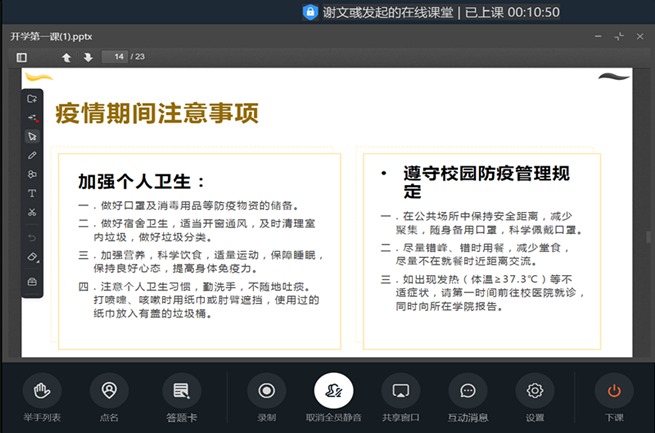The width and height of the screenshot is (655, 433).
Task: Go to next slide with down arrow
Action: coord(88,57)
